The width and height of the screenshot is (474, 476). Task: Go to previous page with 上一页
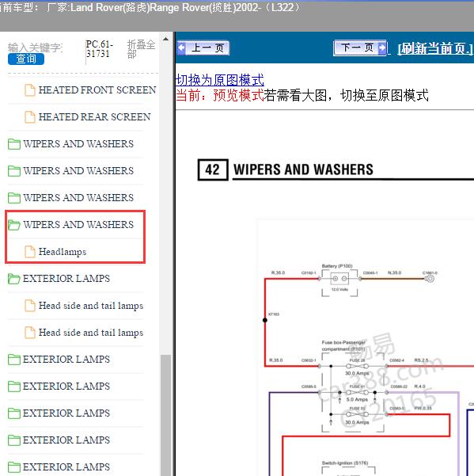coord(203,48)
